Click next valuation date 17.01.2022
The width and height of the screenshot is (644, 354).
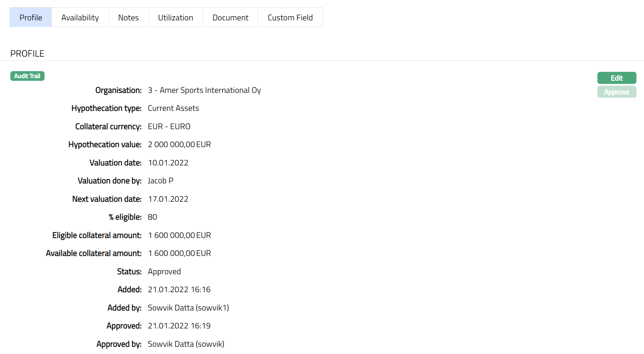click(x=168, y=199)
